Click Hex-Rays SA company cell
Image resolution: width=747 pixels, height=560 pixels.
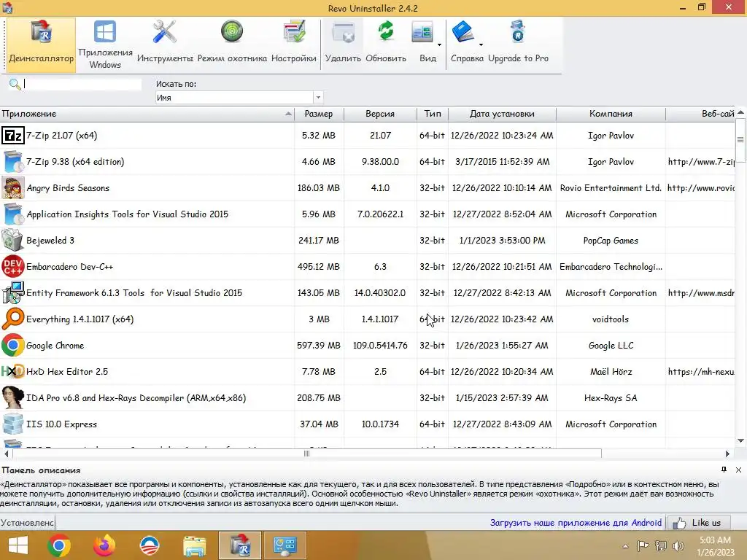(611, 397)
